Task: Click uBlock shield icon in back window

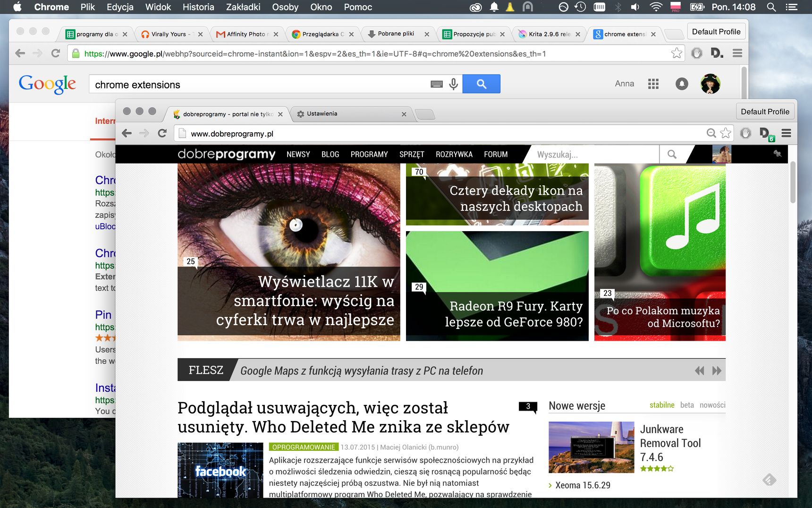Action: [x=697, y=53]
